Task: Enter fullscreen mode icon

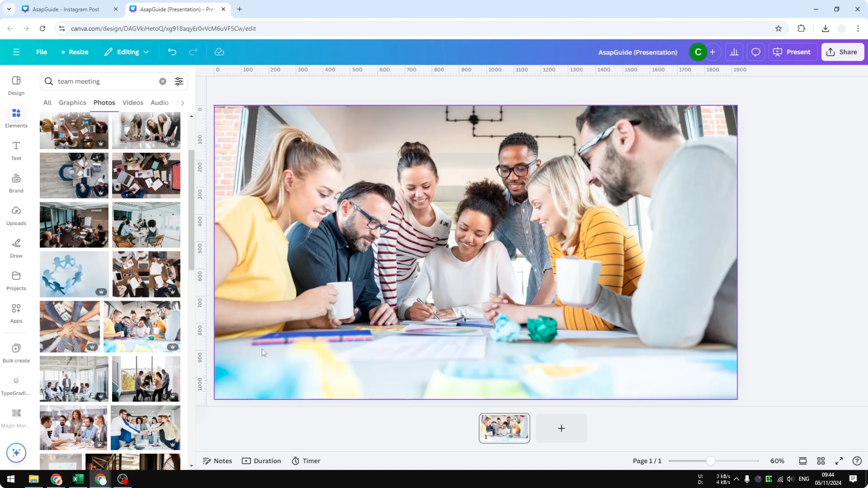Action: pyautogui.click(x=839, y=461)
